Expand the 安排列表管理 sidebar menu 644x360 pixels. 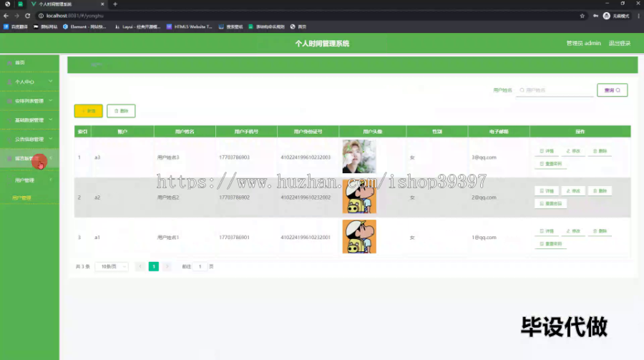click(x=29, y=101)
